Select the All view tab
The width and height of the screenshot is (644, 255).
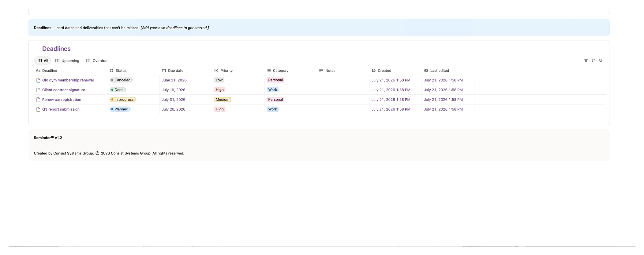pos(43,61)
